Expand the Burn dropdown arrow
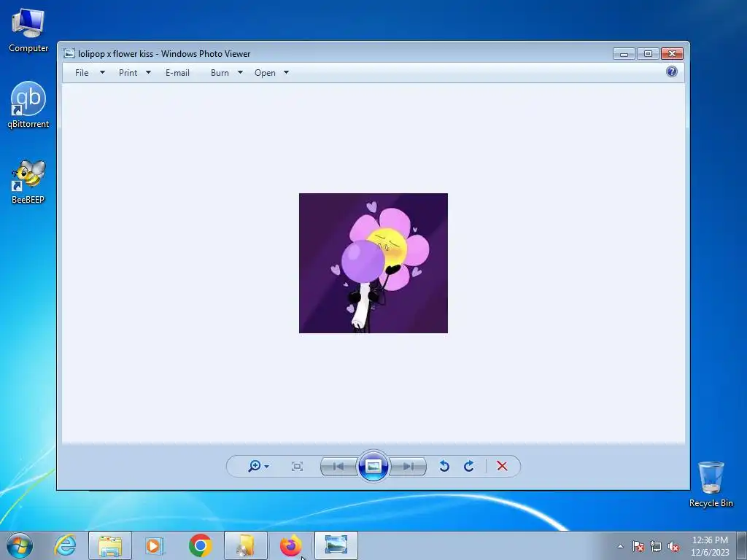This screenshot has width=747, height=560. point(240,73)
